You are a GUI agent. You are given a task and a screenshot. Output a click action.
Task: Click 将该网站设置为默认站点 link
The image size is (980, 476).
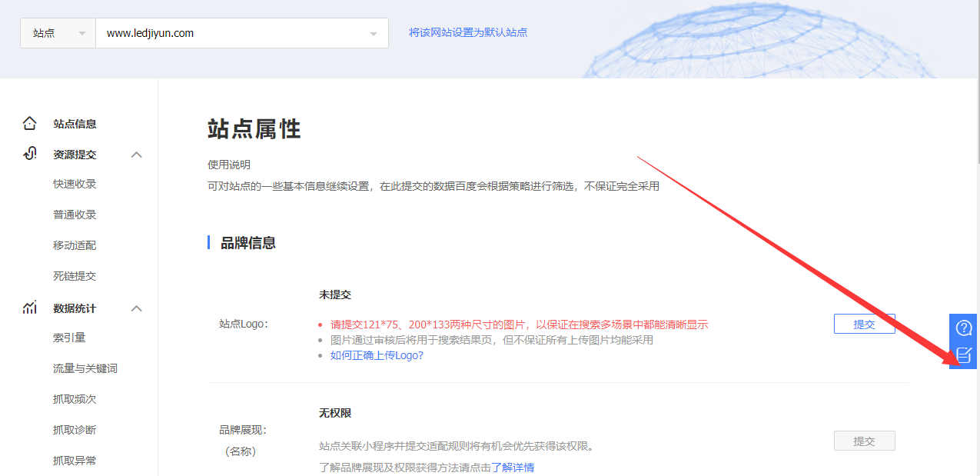click(x=468, y=32)
